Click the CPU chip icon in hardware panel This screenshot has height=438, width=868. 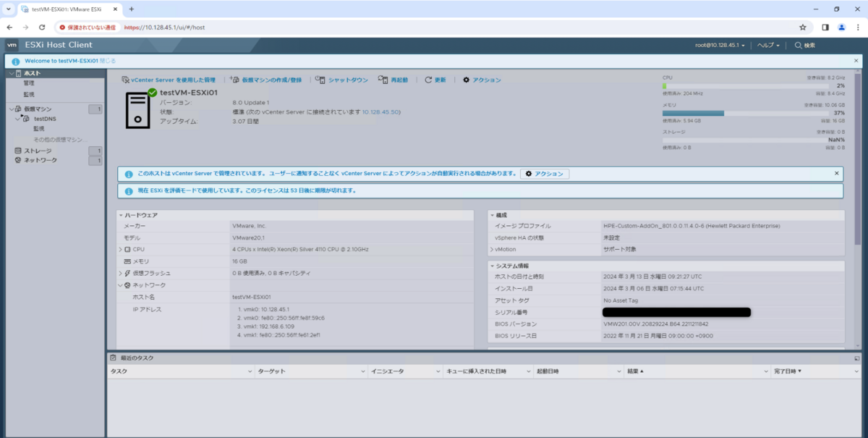(x=127, y=249)
